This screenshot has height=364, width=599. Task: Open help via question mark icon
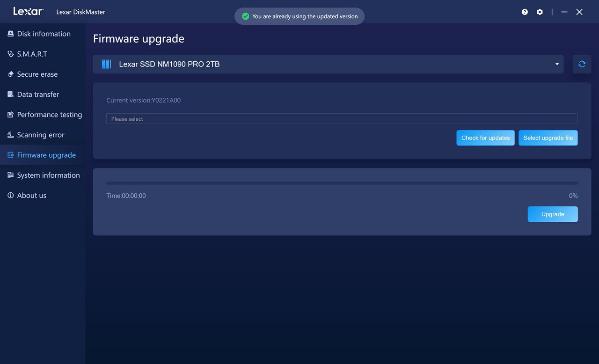point(525,12)
